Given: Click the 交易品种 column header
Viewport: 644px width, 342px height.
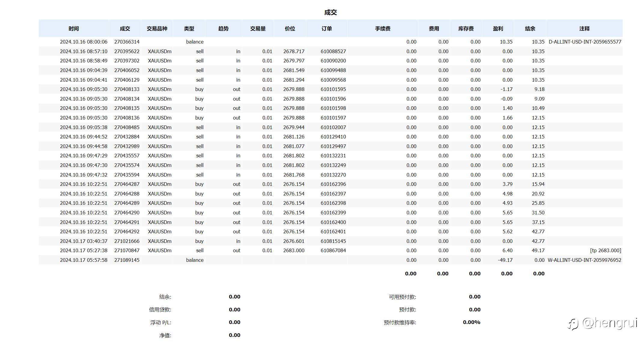Looking at the screenshot, I should 157,29.
